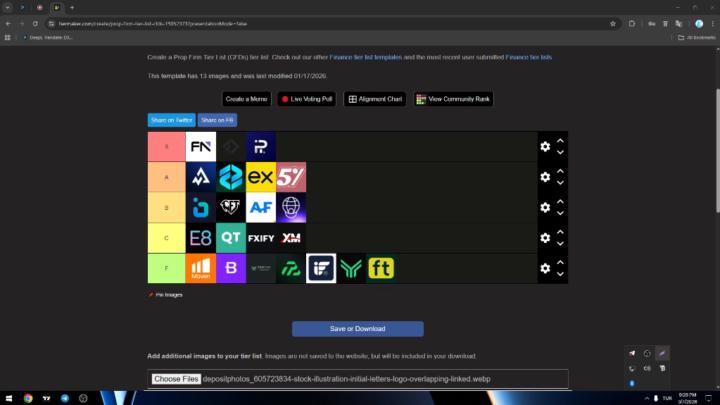Click Save or Download
This screenshot has width=720, height=405.
point(358,329)
